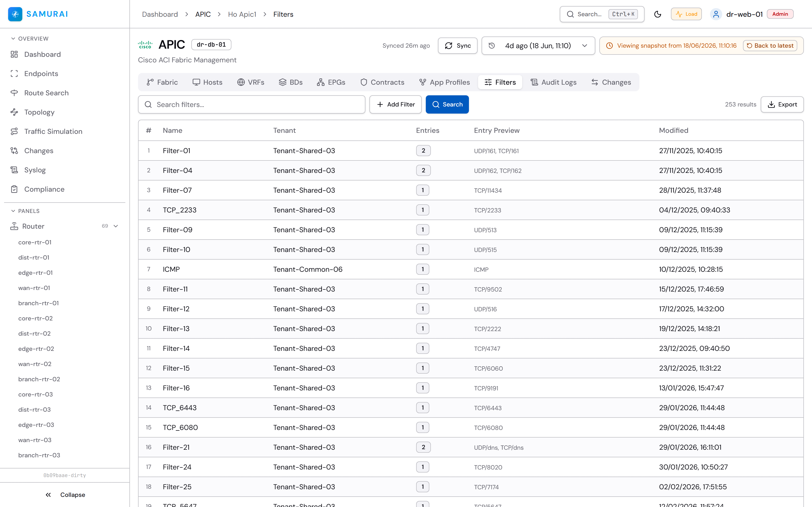
Task: Click the Search filters input field
Action: click(x=252, y=104)
